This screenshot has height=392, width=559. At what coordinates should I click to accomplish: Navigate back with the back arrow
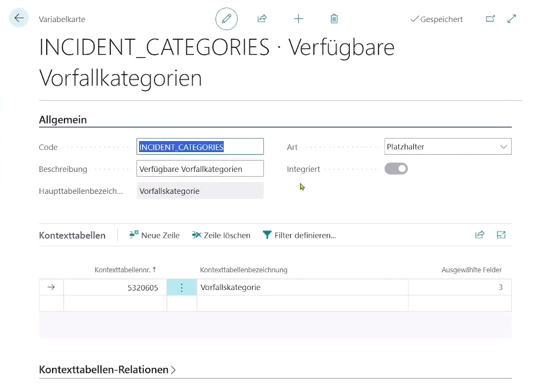19,17
